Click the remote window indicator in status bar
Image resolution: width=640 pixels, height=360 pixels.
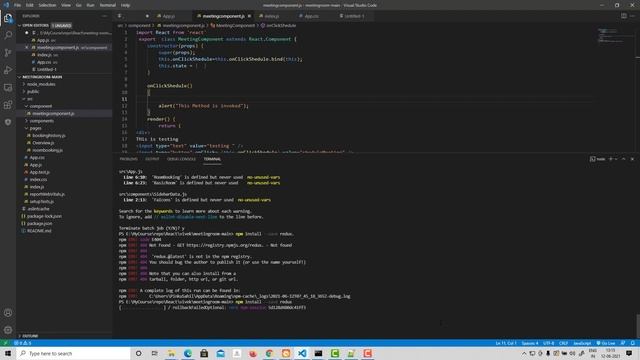click(5, 343)
